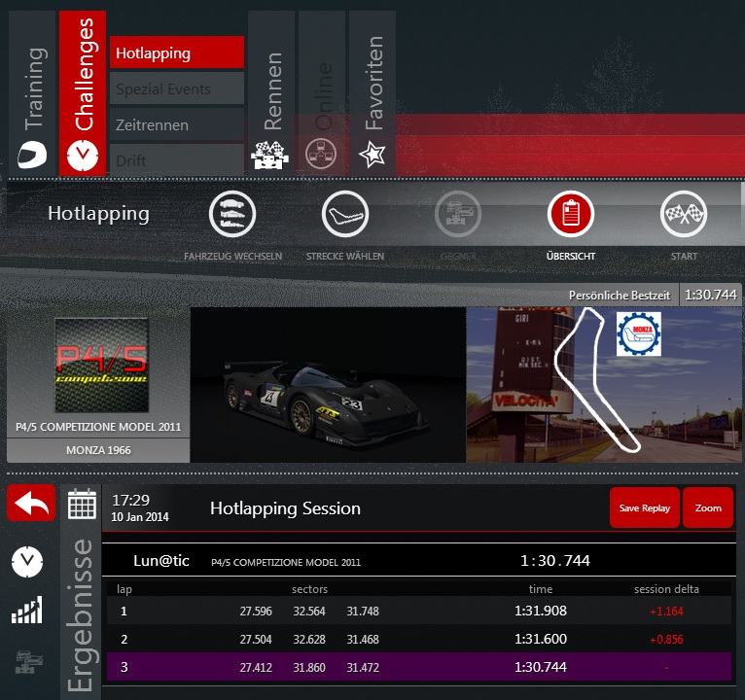The height and width of the screenshot is (700, 745).
Task: Click the Monza circuit logo badge
Action: click(639, 333)
